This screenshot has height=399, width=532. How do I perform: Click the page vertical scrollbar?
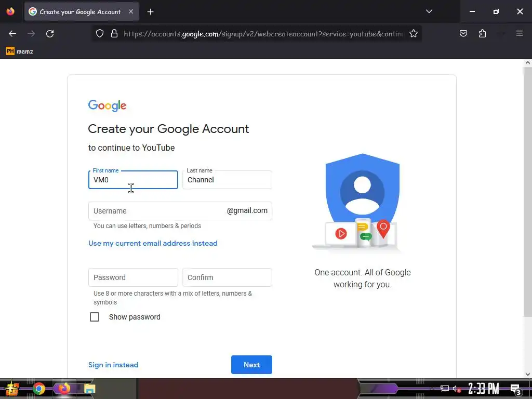(x=527, y=192)
